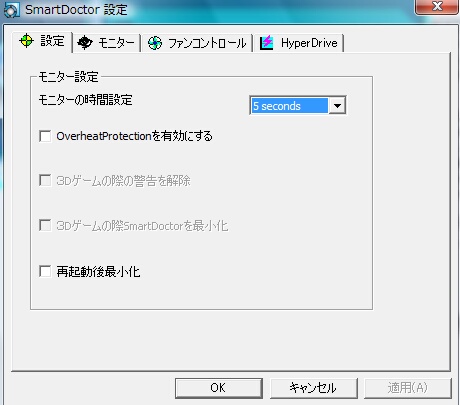Confirm with the OK button
This screenshot has width=460, height=405.
click(x=219, y=388)
